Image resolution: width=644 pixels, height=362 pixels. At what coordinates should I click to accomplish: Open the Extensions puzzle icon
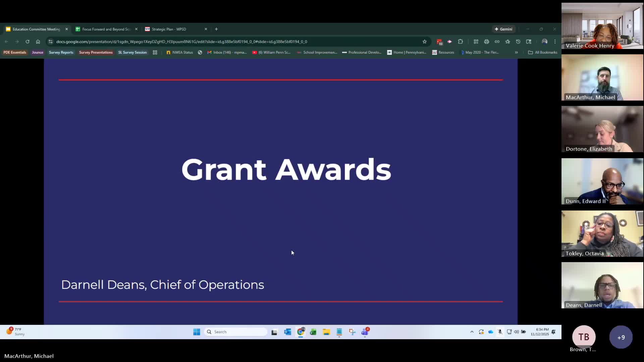[x=461, y=42]
